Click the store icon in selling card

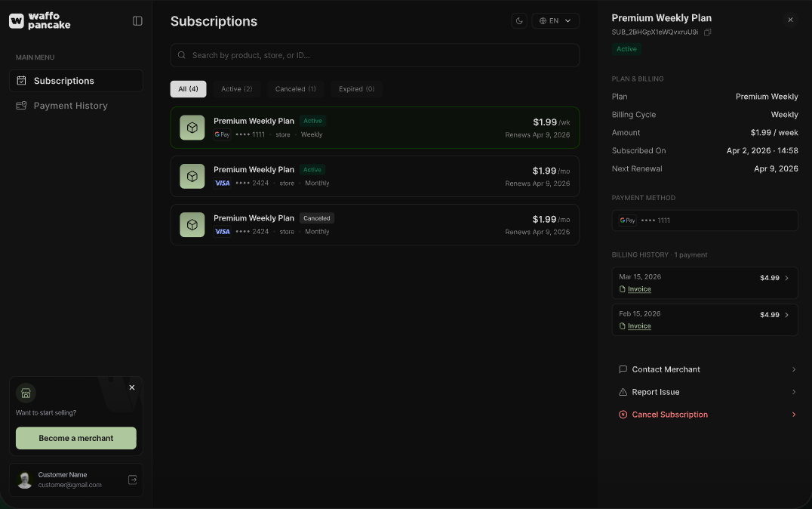tap(26, 393)
